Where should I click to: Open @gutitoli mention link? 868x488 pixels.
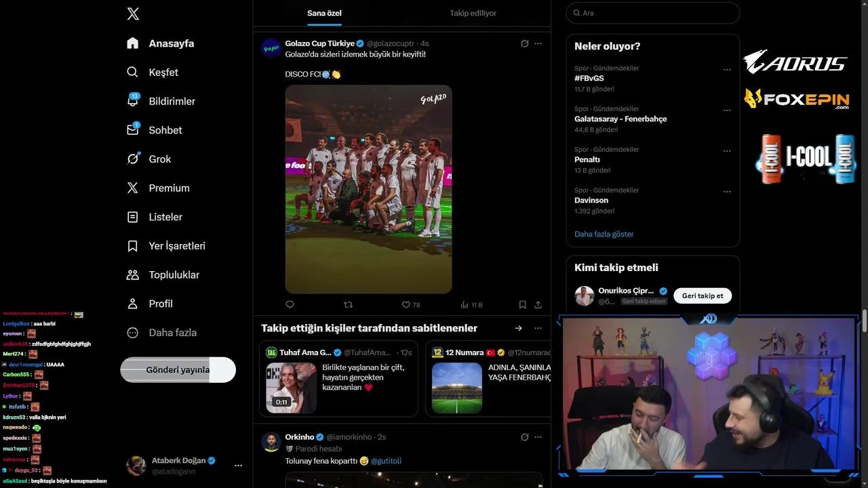coord(386,461)
